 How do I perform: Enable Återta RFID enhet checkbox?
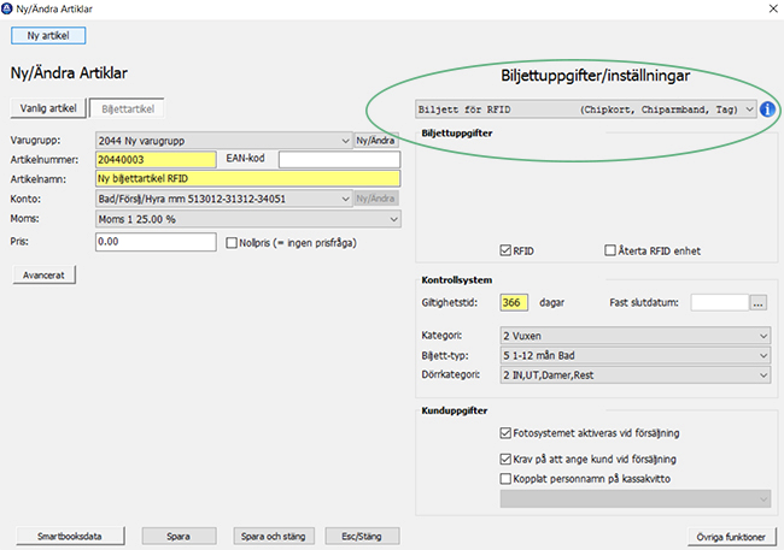tap(610, 250)
